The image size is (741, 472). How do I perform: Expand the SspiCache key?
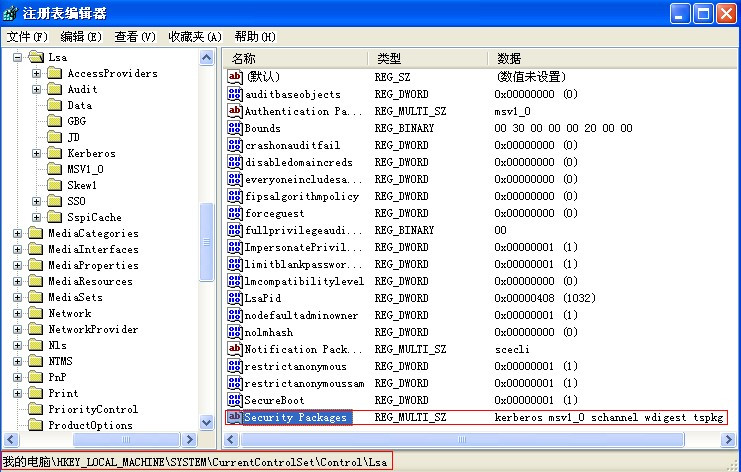[36, 218]
